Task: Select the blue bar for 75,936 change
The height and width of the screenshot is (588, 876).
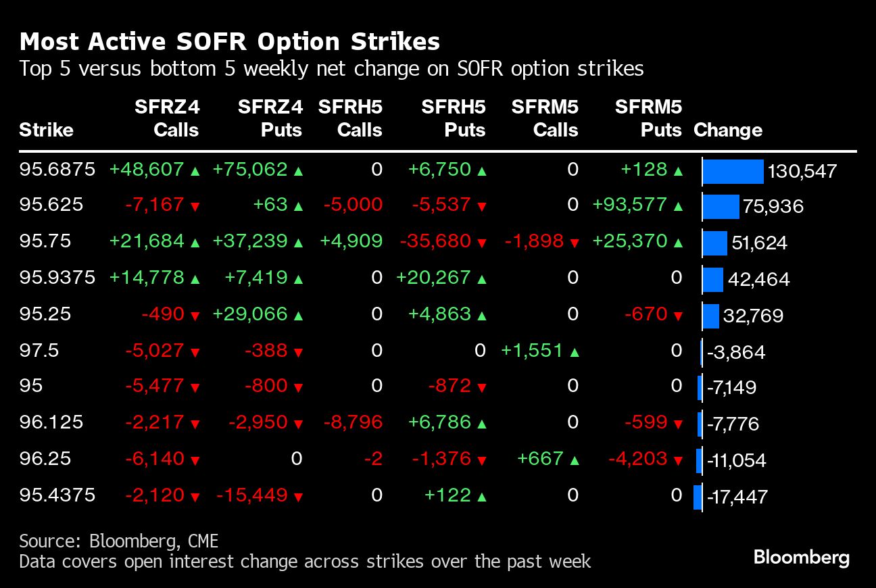Action: (x=721, y=207)
